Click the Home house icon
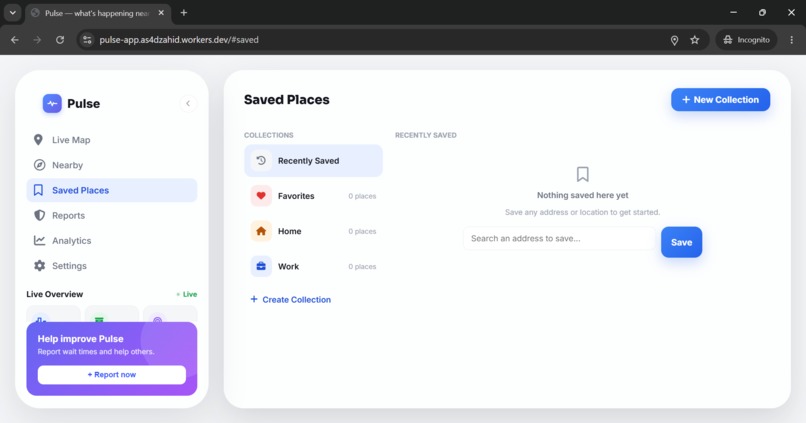Image resolution: width=806 pixels, height=423 pixels. click(x=261, y=231)
